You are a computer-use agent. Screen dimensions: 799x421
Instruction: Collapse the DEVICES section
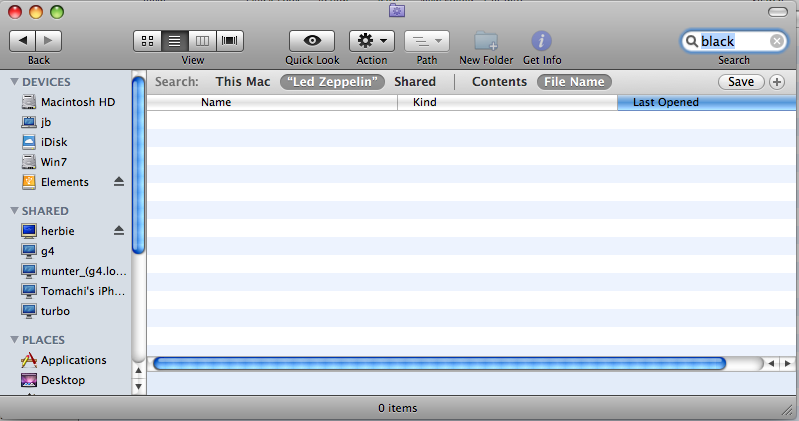pos(14,82)
